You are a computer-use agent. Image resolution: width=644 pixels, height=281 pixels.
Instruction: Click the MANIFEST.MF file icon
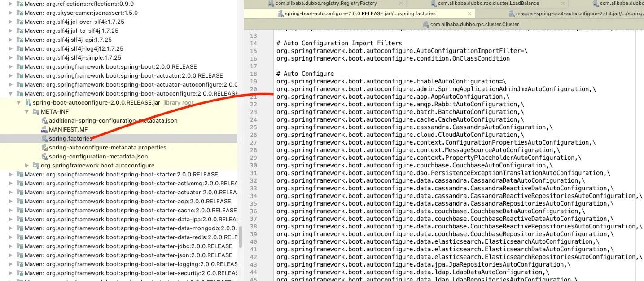[x=44, y=129]
